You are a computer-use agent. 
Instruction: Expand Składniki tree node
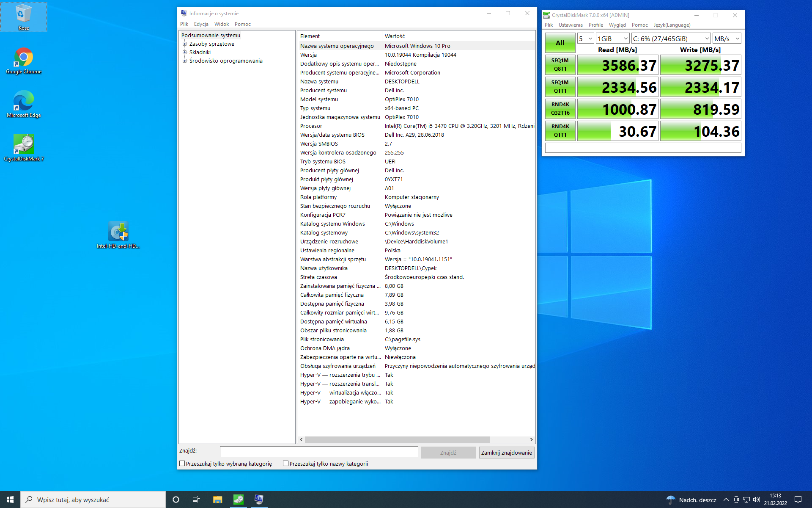tap(184, 52)
